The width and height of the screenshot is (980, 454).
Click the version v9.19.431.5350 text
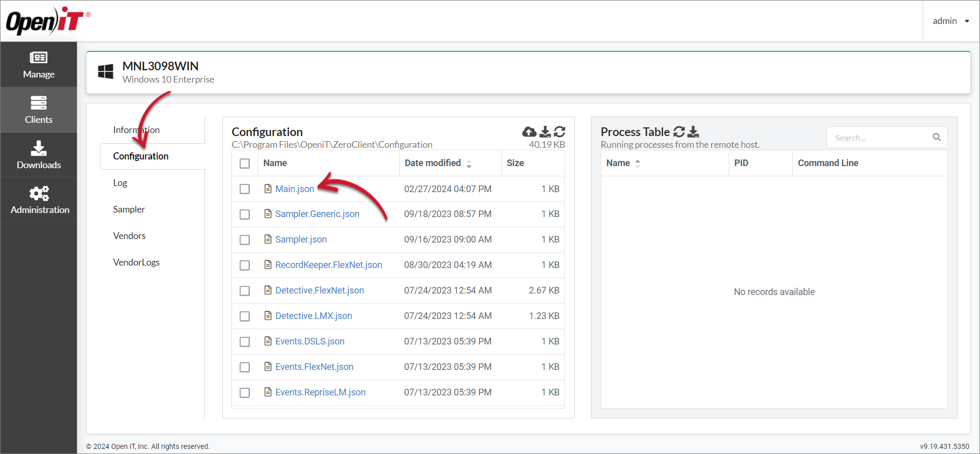click(x=944, y=446)
